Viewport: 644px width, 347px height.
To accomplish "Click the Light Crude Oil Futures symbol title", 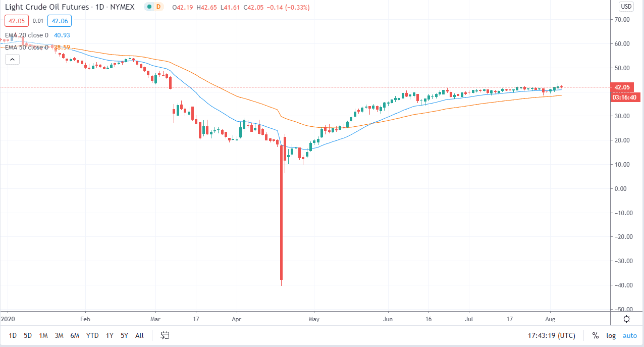I will (x=45, y=7).
